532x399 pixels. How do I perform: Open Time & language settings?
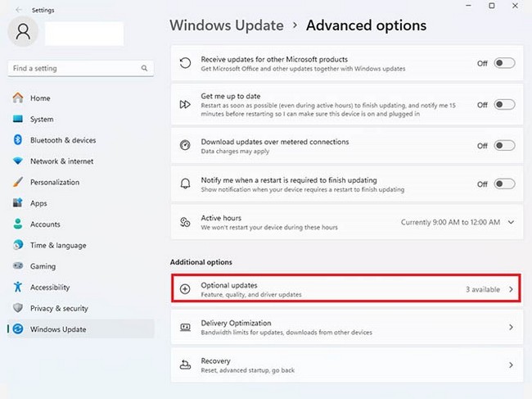tap(80, 245)
